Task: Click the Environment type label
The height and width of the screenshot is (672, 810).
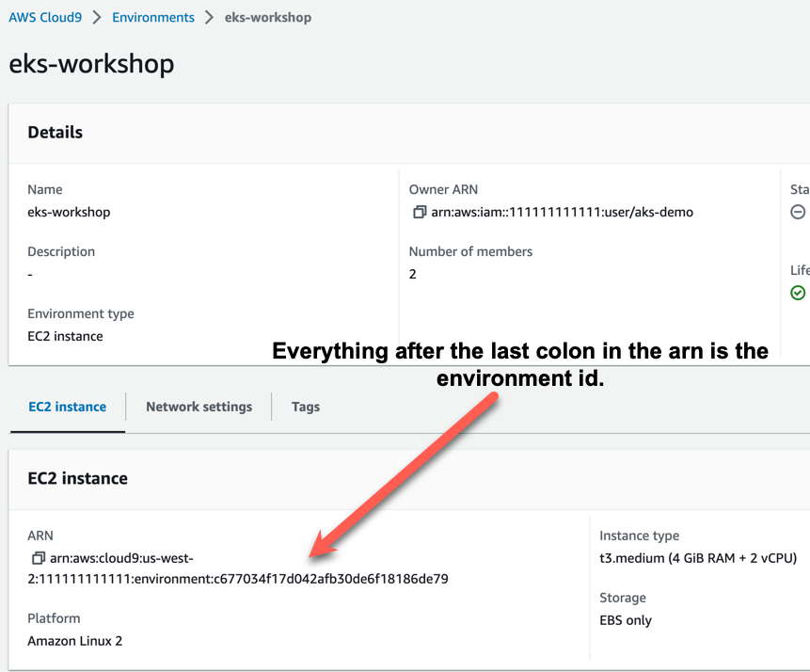Action: [81, 313]
